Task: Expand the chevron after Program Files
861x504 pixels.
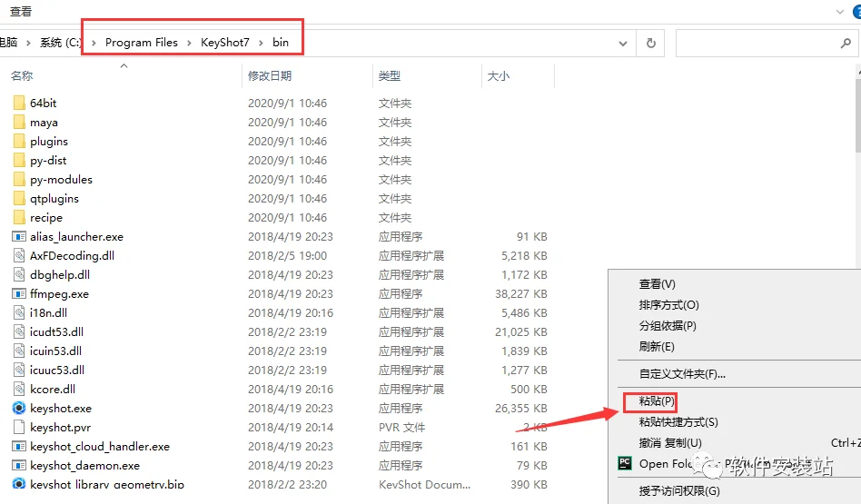Action: tap(189, 43)
